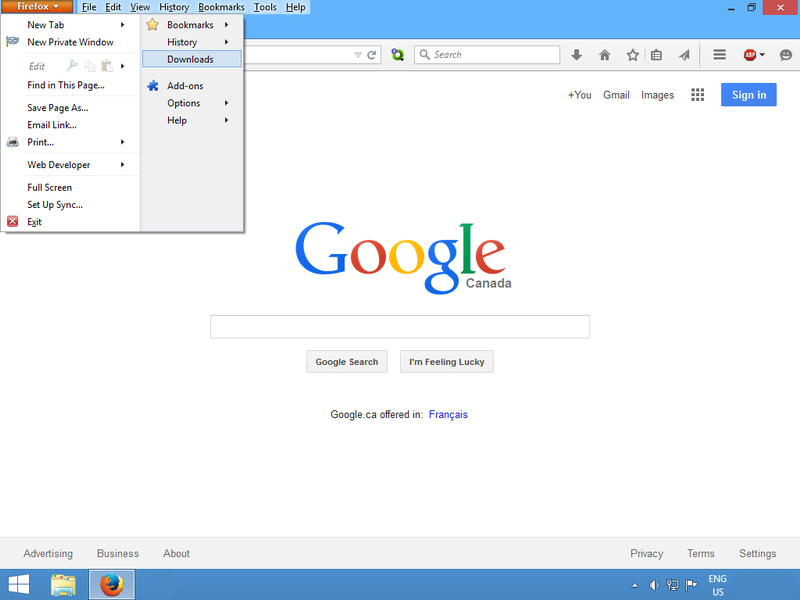The width and height of the screenshot is (800, 600).
Task: Expand the New Tab submenu arrow
Action: (x=122, y=24)
